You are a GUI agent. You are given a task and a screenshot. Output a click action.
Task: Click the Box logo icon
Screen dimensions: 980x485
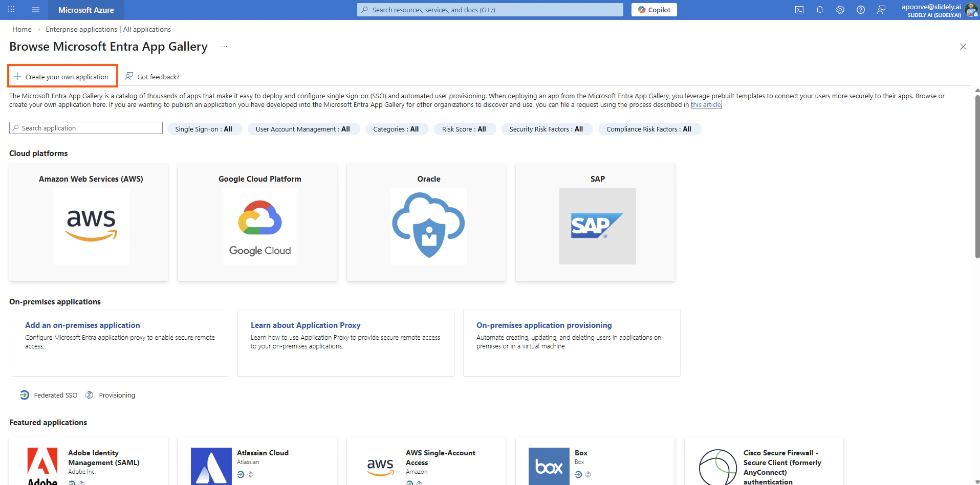[549, 466]
